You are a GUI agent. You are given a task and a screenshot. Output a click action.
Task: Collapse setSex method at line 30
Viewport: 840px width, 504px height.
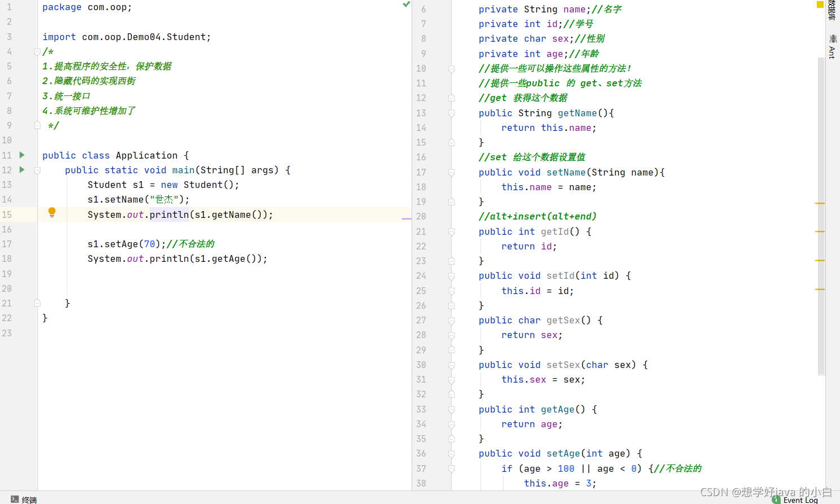452,365
